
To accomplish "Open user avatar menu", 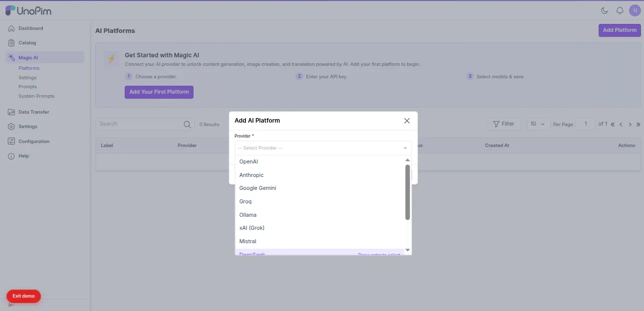I will point(635,10).
